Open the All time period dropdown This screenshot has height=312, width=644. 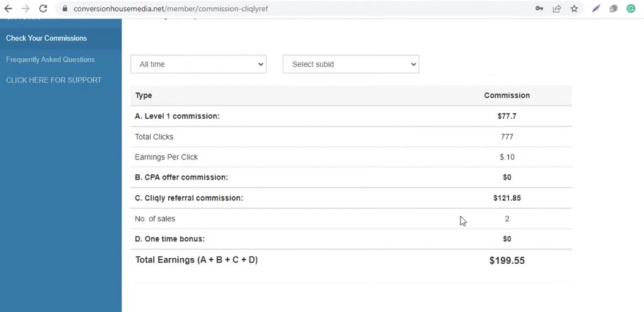coord(198,64)
